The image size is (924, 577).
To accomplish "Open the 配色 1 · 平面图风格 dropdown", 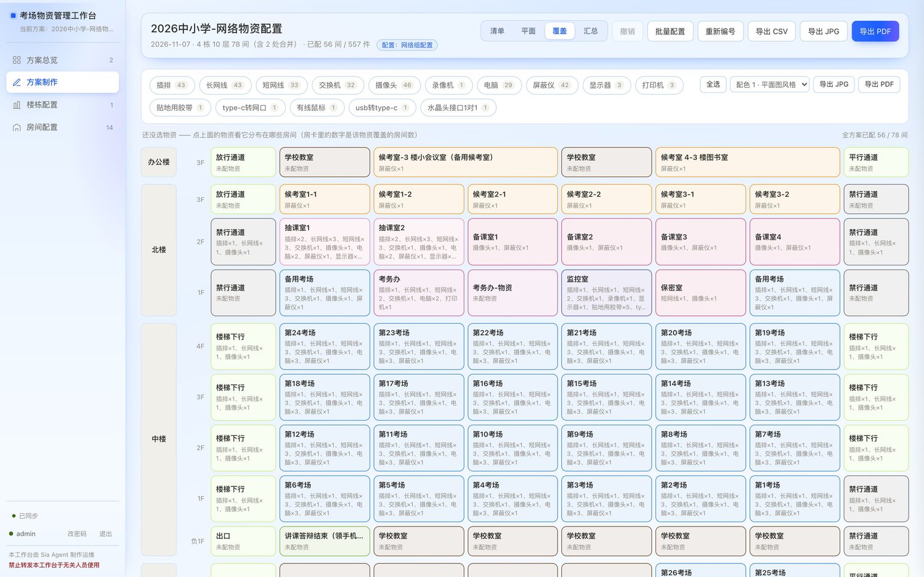I will [x=769, y=84].
